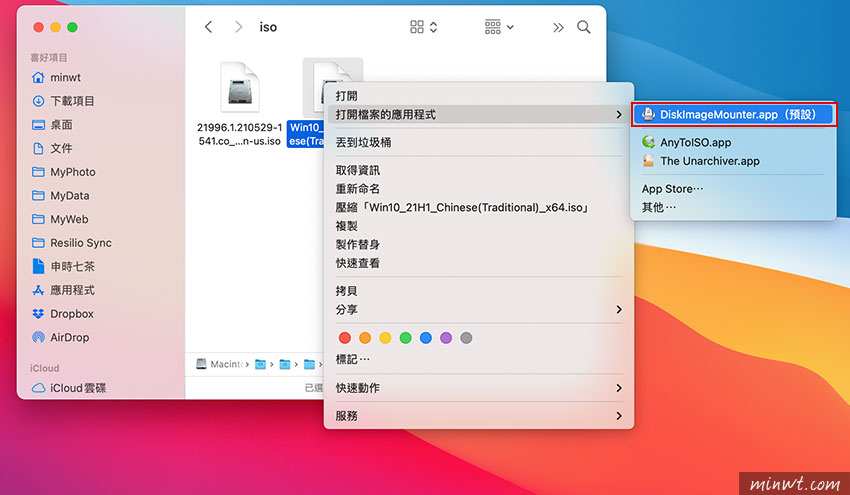
Task: Open 桌面 in the sidebar
Action: tap(52, 125)
